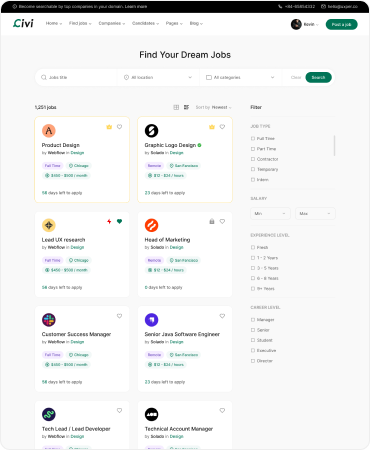The height and width of the screenshot is (450, 370).
Task: Click the Slack logo on Customer Success Manager
Action: pos(49,320)
